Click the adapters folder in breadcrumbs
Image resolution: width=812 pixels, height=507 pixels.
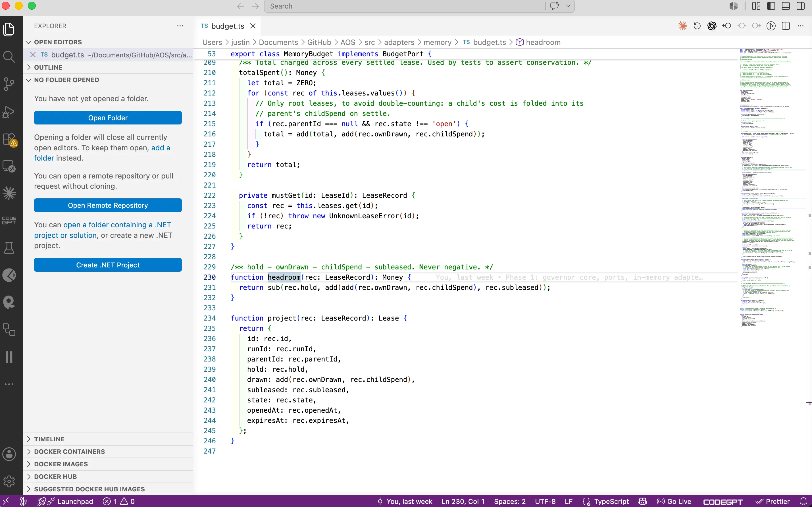coord(399,42)
